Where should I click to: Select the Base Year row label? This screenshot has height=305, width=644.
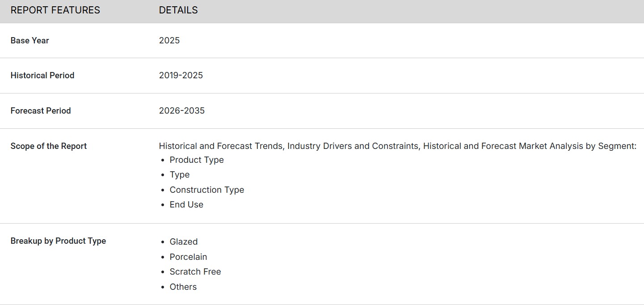(29, 40)
